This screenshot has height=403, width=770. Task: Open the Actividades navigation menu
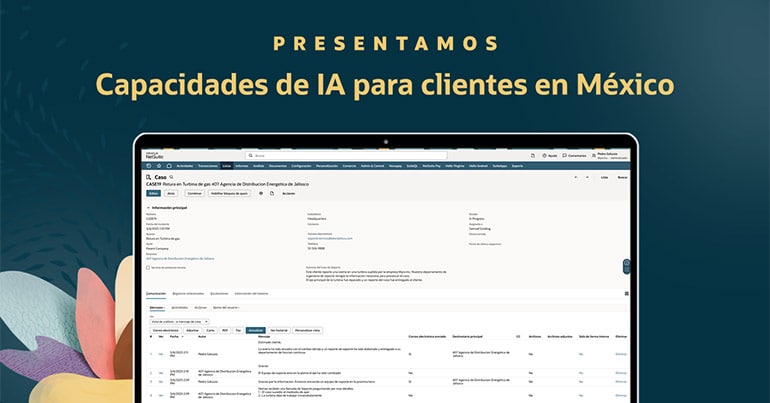pyautogui.click(x=185, y=166)
